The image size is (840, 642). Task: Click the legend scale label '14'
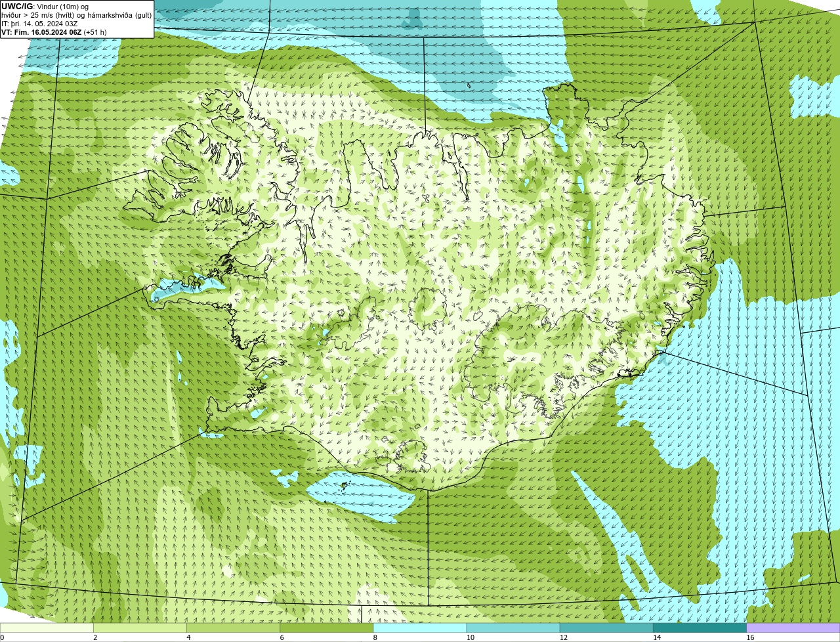pyautogui.click(x=657, y=637)
